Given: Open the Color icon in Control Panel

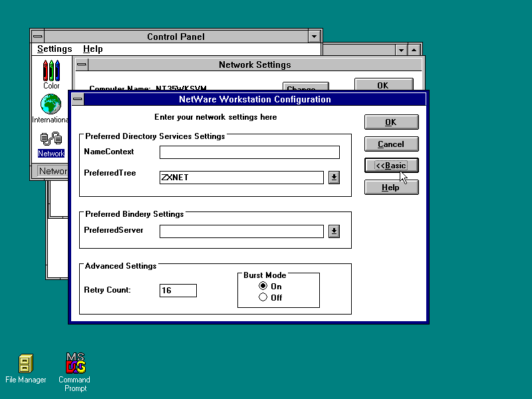Looking at the screenshot, I should [51, 74].
